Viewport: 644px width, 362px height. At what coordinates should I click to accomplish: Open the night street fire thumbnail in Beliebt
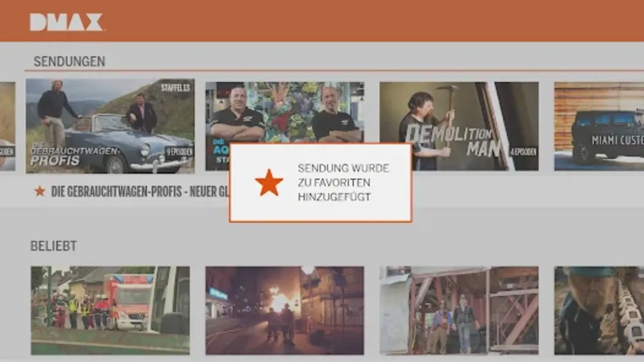(284, 311)
